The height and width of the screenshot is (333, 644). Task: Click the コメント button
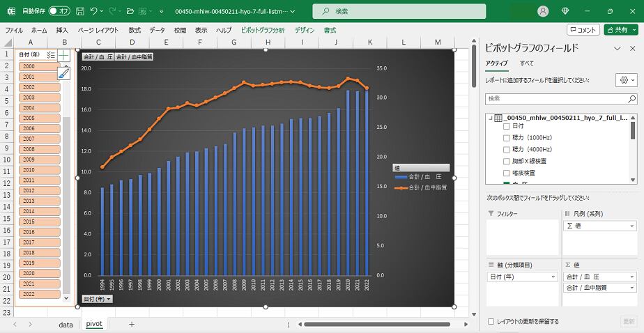[583, 30]
